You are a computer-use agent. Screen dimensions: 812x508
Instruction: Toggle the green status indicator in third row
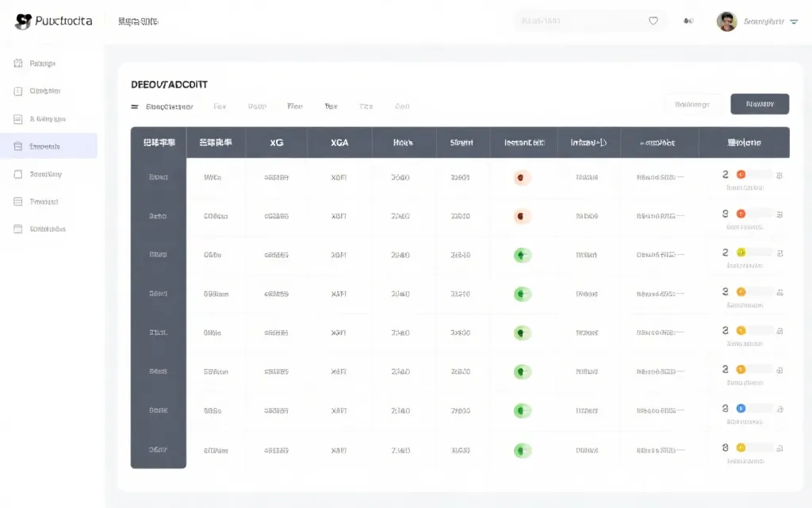pos(521,255)
